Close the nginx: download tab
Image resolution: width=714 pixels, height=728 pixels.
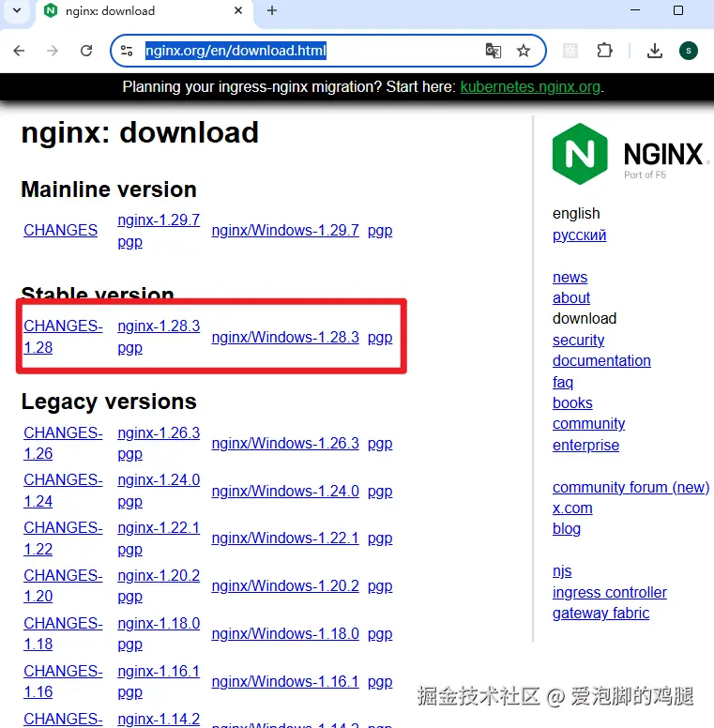click(x=238, y=10)
